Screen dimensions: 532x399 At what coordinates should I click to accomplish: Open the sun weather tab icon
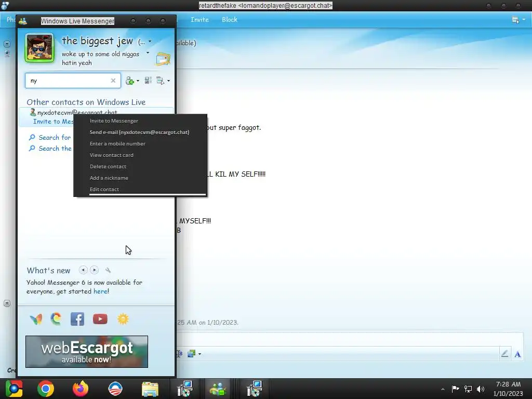123,320
